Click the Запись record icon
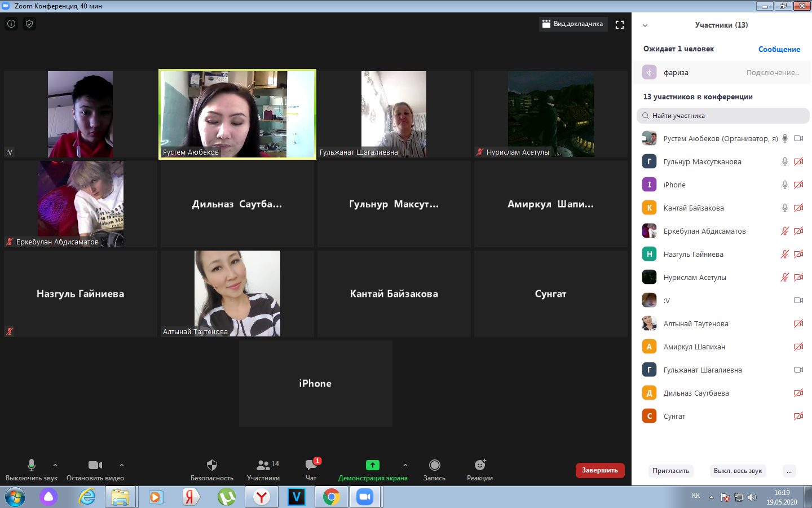The height and width of the screenshot is (508, 812). [434, 465]
